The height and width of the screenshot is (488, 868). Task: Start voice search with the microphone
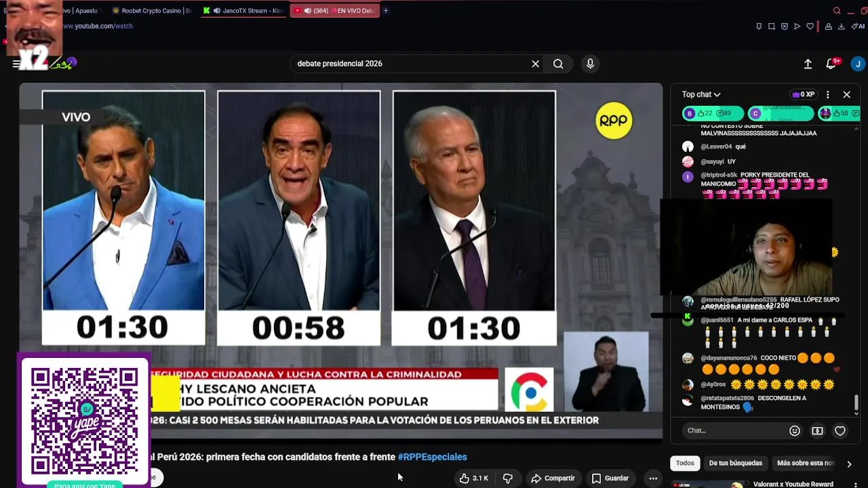coord(590,64)
